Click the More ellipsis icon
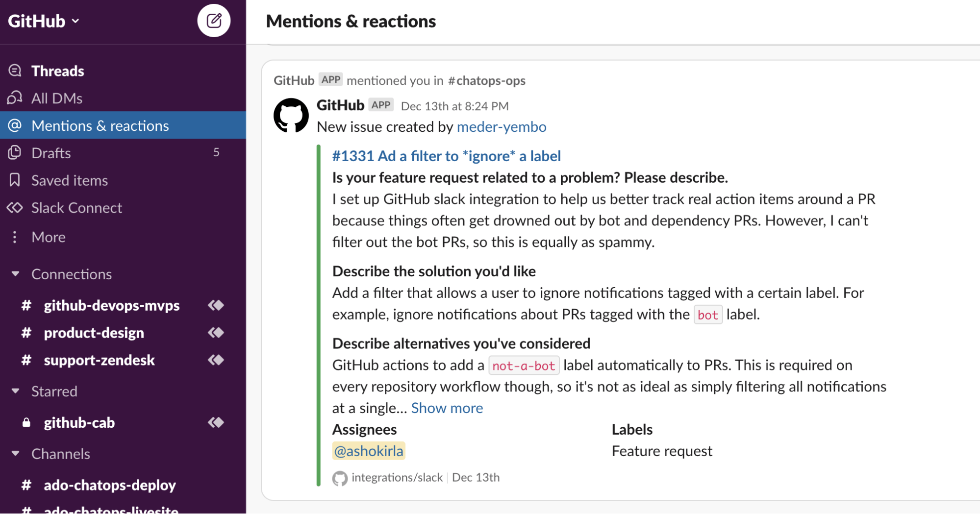 15,237
